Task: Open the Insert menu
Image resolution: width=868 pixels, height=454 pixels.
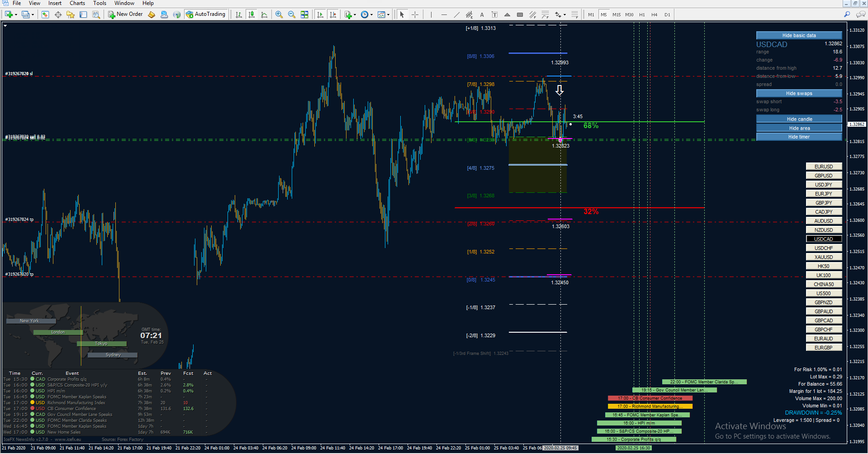Action: pos(55,3)
